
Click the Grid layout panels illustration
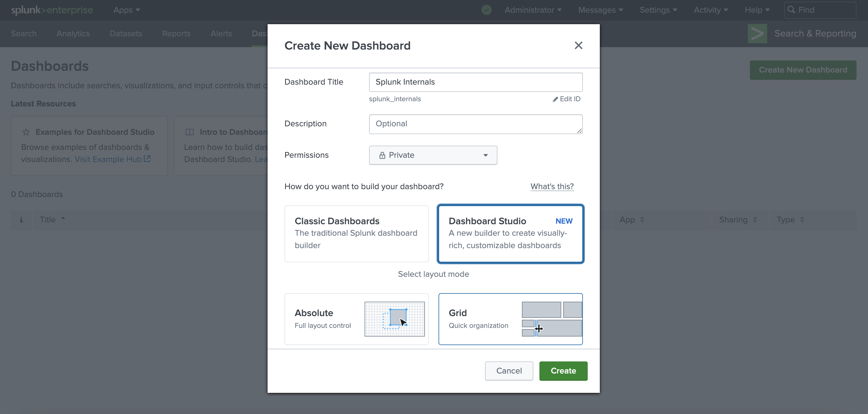[551, 319]
